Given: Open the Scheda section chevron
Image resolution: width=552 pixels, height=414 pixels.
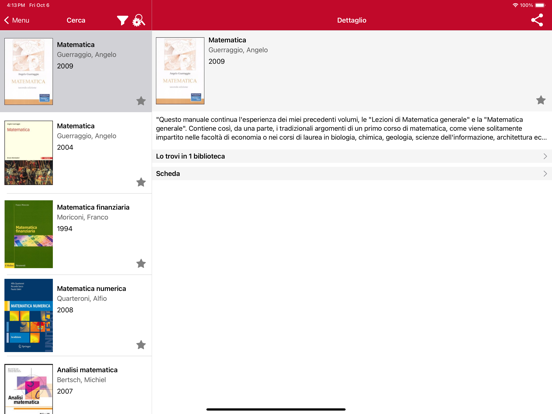Looking at the screenshot, I should [545, 174].
